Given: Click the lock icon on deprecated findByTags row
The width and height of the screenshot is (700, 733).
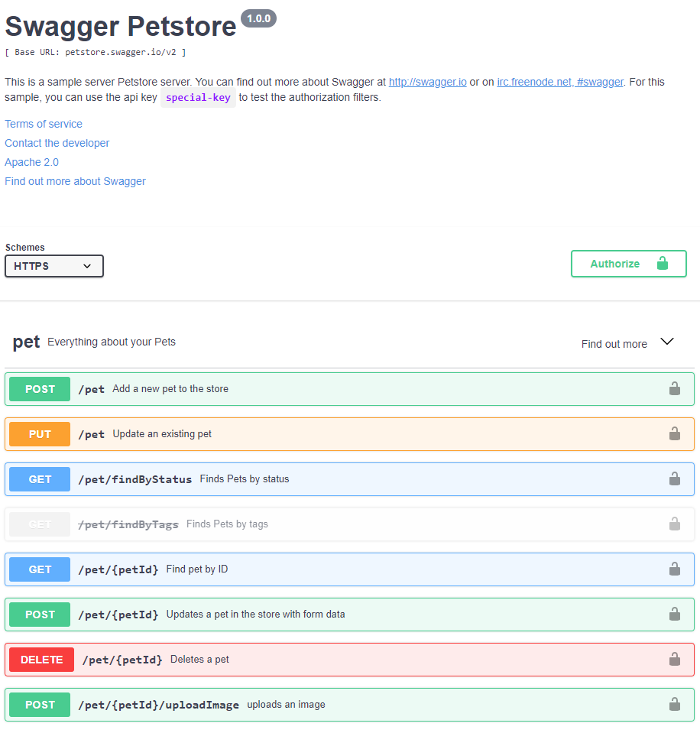Looking at the screenshot, I should (674, 524).
